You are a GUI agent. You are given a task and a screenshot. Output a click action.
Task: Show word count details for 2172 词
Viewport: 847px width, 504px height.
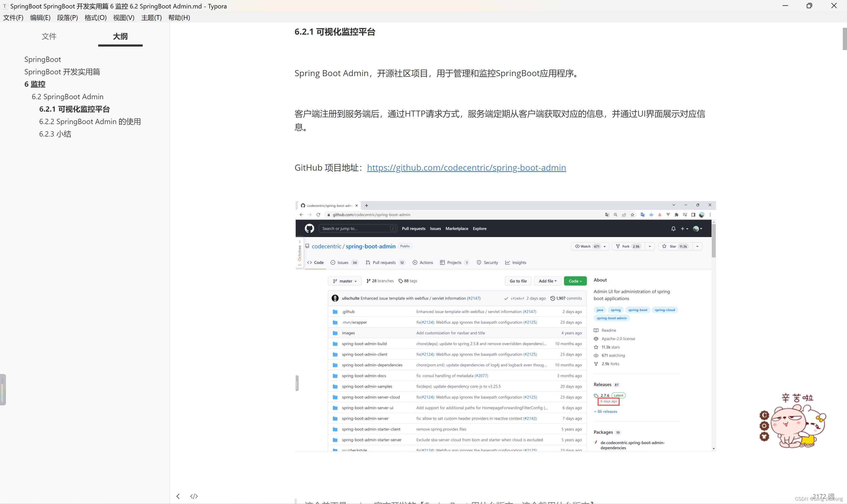point(823,496)
